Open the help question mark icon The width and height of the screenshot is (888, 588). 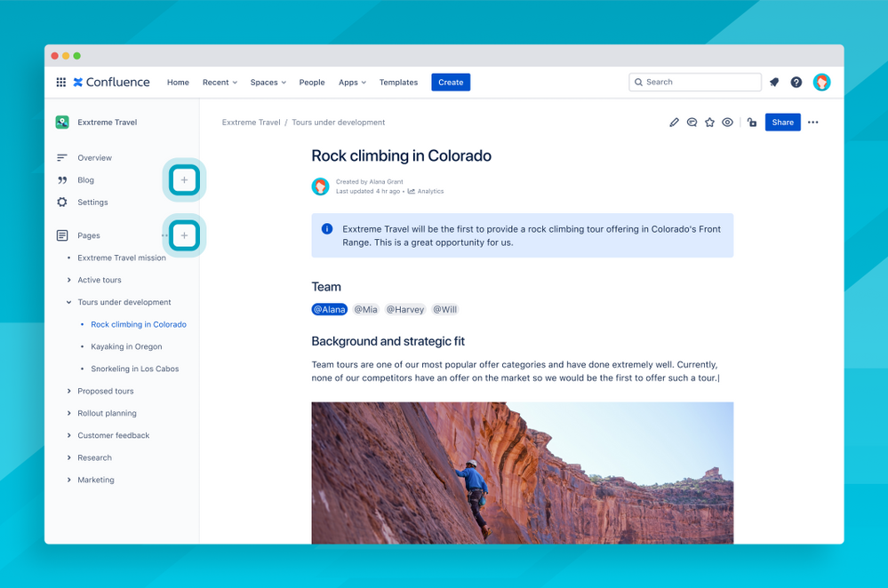coord(796,82)
